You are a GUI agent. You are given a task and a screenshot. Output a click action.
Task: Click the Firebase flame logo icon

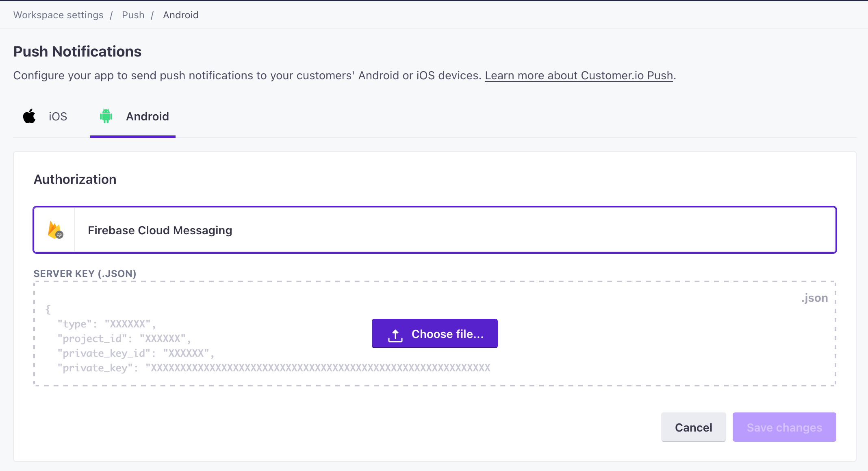tap(55, 230)
